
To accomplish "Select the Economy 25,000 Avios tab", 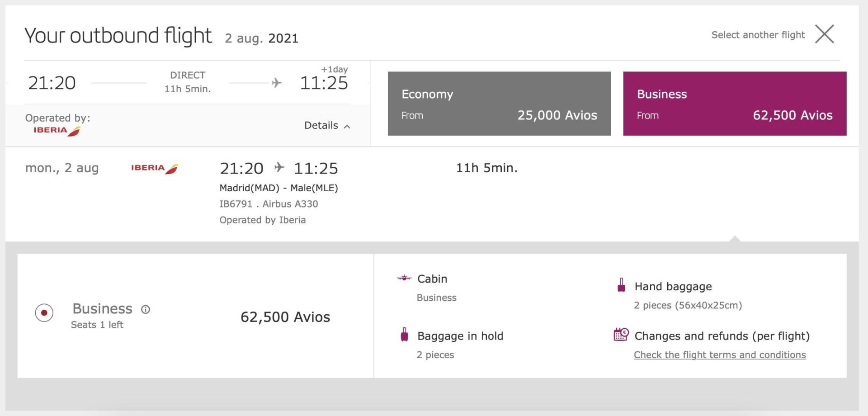I will [x=499, y=104].
